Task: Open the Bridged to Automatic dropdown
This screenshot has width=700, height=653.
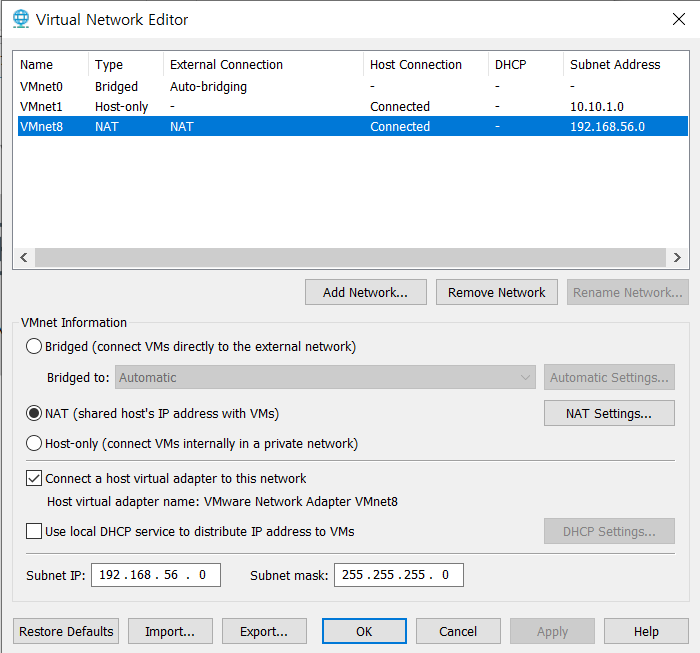Action: click(x=325, y=377)
